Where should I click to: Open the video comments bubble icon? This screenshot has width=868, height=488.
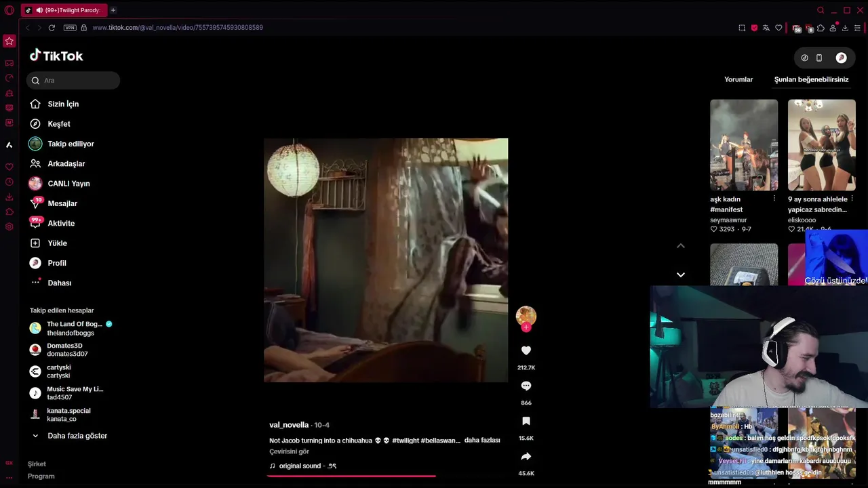pos(526,386)
